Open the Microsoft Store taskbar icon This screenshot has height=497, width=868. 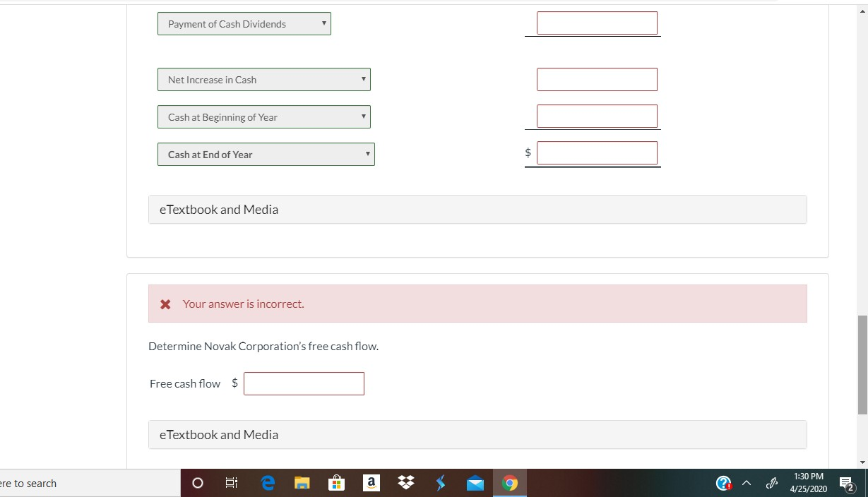pyautogui.click(x=336, y=484)
